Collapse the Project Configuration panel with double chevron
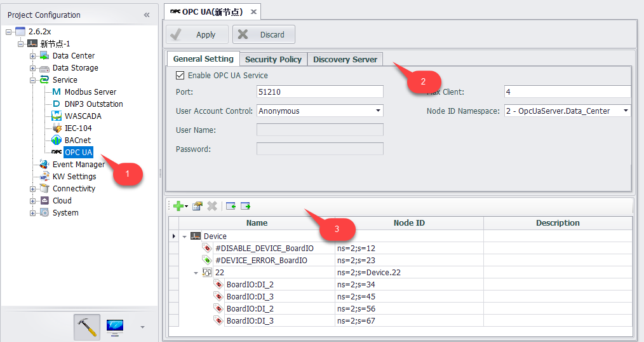 [147, 15]
